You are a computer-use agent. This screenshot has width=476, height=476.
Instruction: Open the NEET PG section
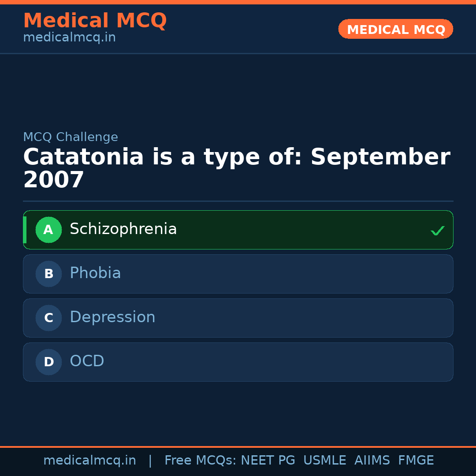click(268, 460)
